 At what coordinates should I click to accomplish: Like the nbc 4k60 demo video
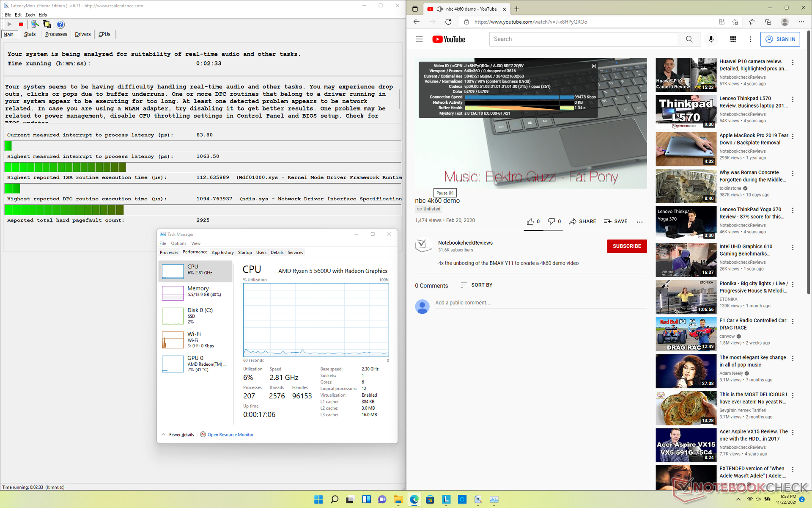[x=530, y=221]
